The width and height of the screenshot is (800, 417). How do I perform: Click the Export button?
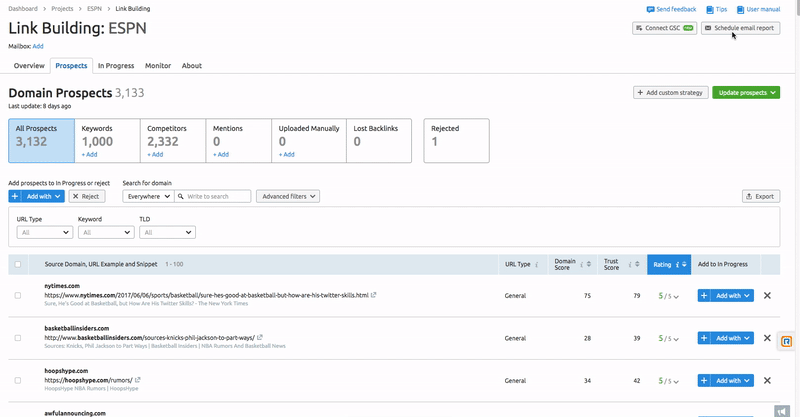pos(761,196)
